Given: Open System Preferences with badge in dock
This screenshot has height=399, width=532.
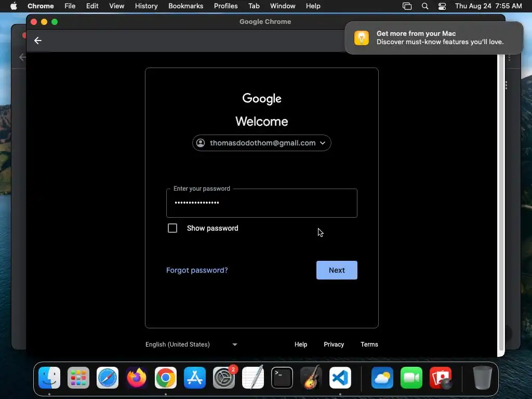Looking at the screenshot, I should click(x=224, y=378).
